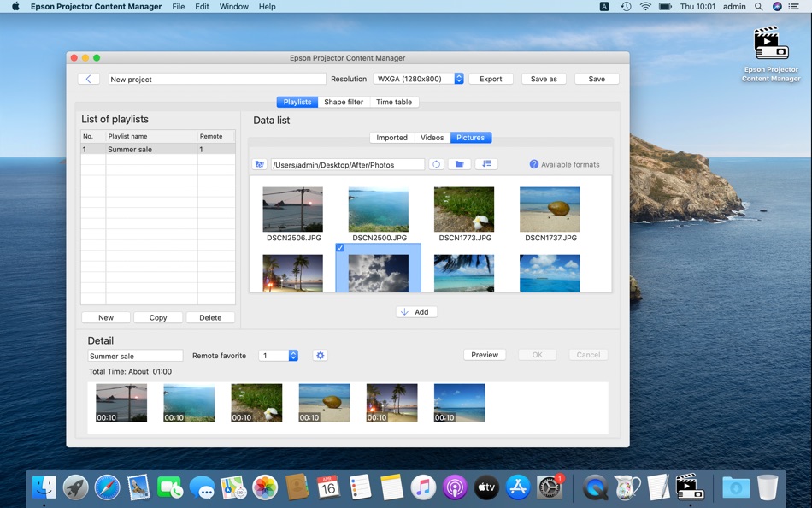Switch to the Shape filter tab
Viewport: 812px width, 508px height.
coord(344,102)
